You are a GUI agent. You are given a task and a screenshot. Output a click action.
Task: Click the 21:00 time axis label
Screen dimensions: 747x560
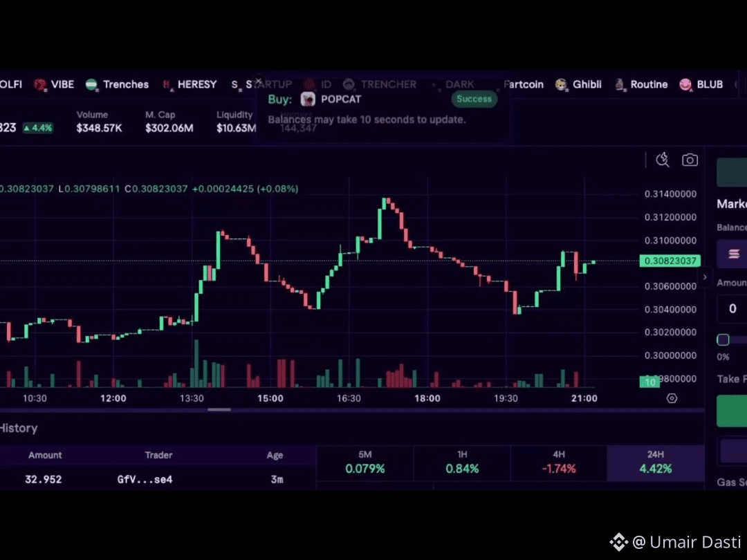click(x=584, y=399)
